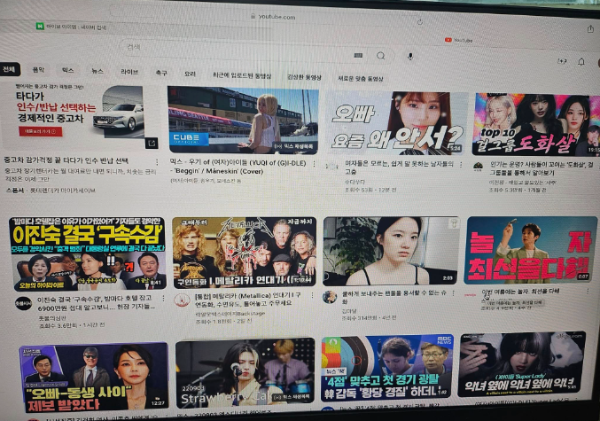Open more options for Metallica video

312,296
